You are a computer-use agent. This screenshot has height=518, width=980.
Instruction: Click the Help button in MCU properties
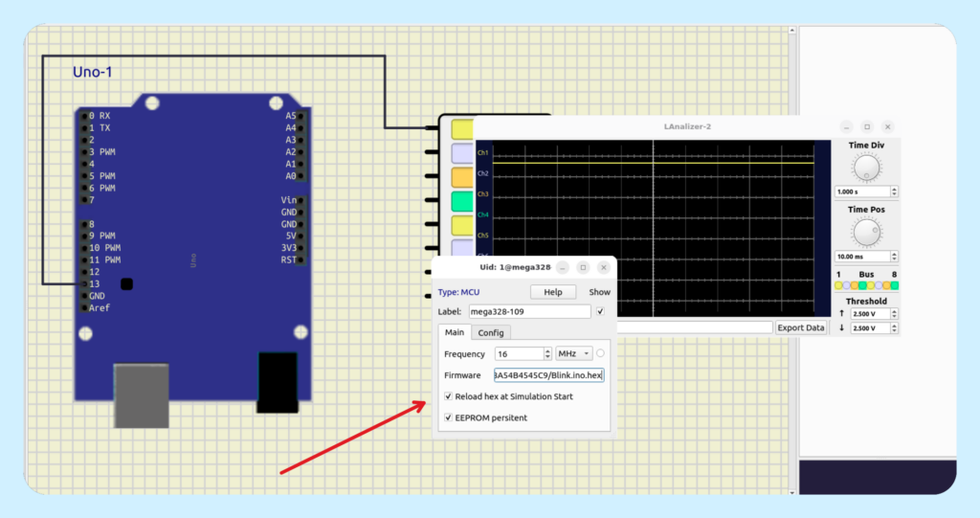tap(552, 292)
